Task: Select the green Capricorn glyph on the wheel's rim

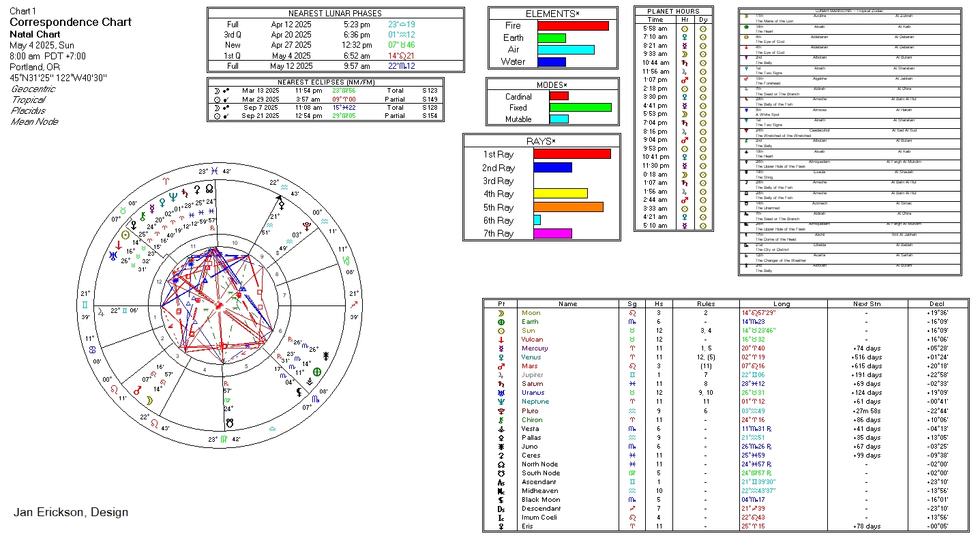Action: coord(345,259)
